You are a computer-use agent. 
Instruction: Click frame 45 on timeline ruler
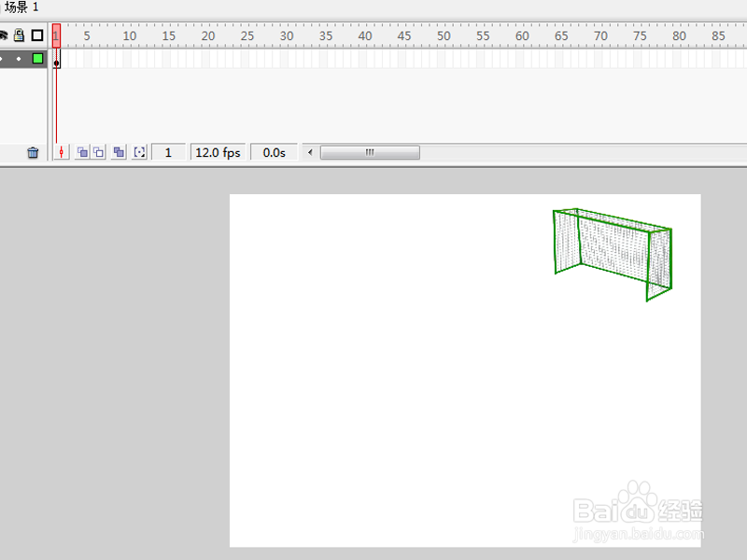(404, 35)
